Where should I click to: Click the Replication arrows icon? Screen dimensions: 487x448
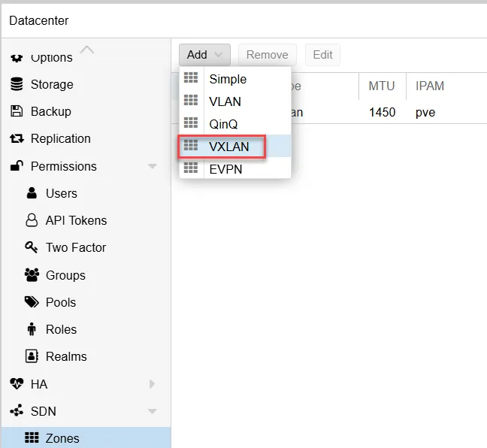[17, 138]
